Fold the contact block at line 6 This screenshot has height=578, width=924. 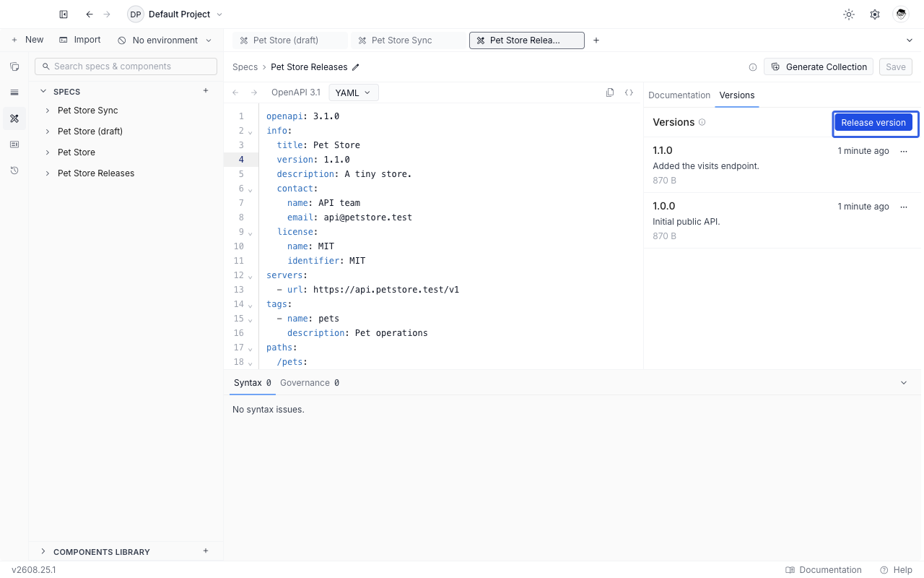point(250,190)
